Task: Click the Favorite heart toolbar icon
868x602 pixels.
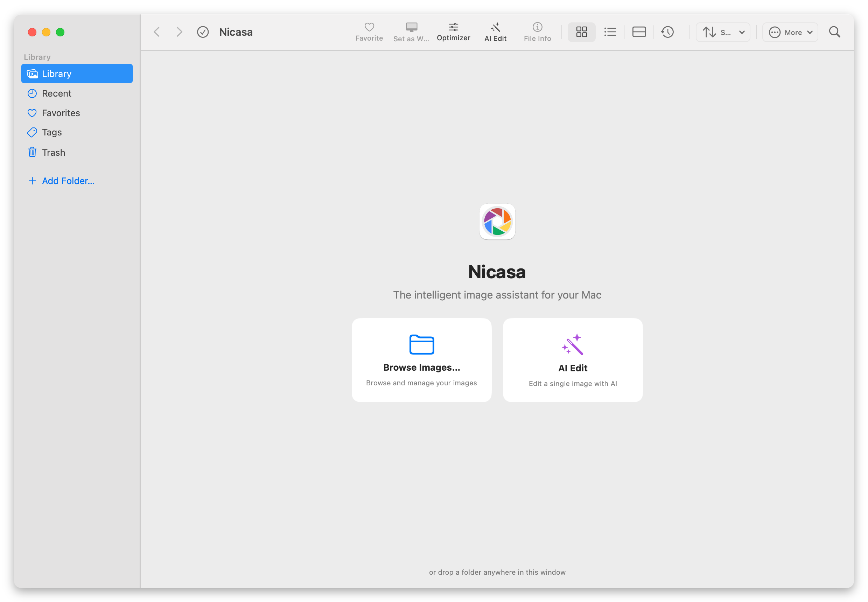Action: [x=369, y=32]
